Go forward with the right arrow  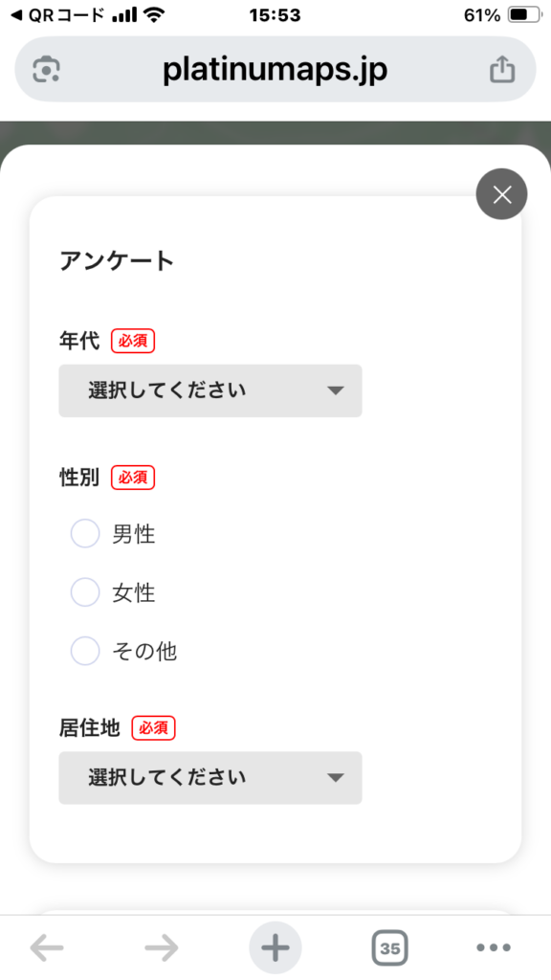click(161, 948)
